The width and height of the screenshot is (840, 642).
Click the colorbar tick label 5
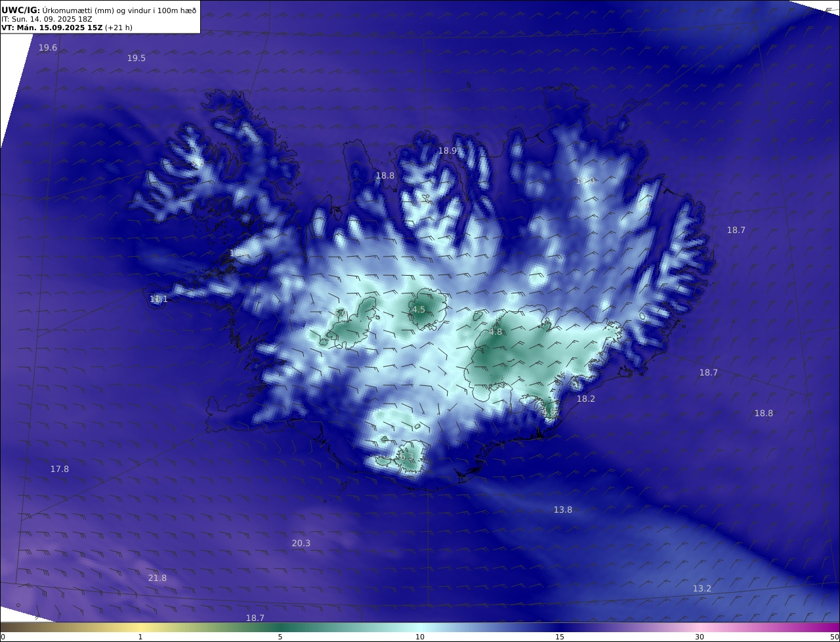click(x=280, y=637)
